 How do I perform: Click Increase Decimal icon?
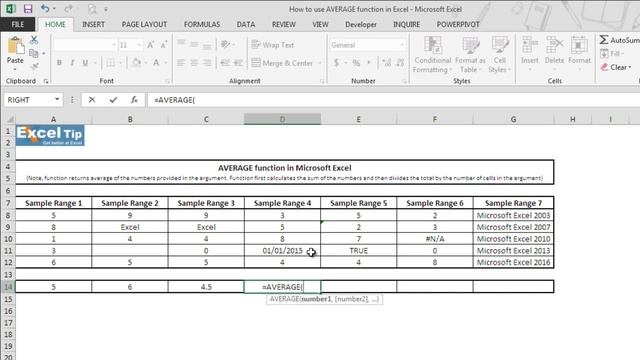[x=386, y=63]
